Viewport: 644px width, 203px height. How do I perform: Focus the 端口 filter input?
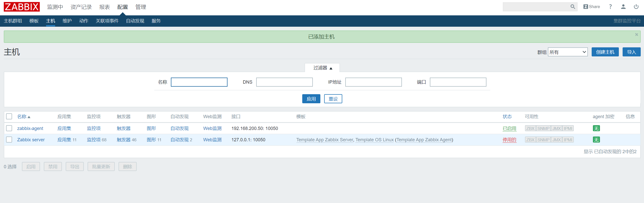(x=458, y=82)
